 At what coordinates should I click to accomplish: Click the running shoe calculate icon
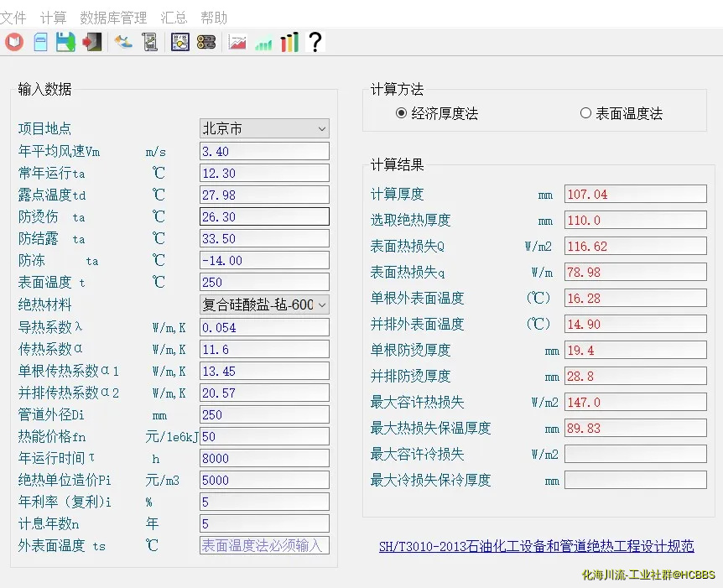(122, 43)
